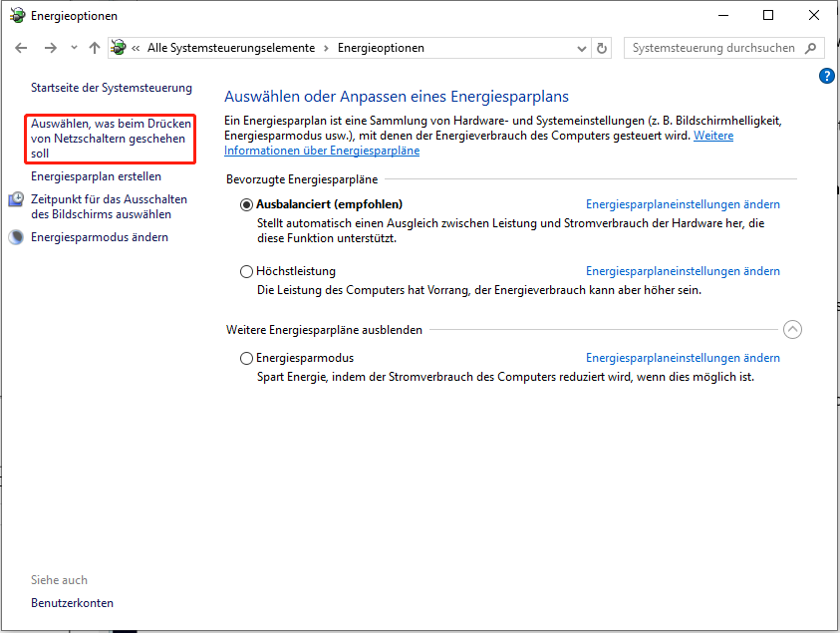Click Alle Systemsteuerungselemente breadcrumb
Image resolution: width=840 pixels, height=633 pixels.
231,48
